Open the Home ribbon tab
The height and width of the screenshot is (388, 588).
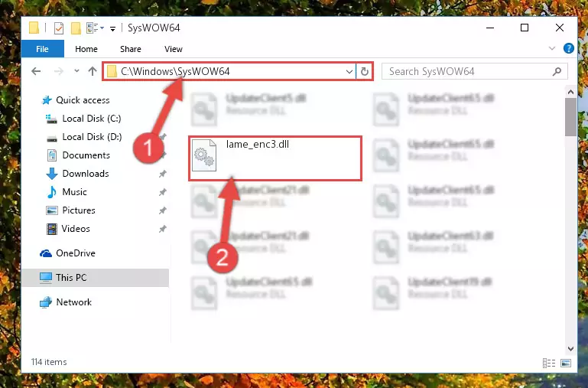click(86, 49)
